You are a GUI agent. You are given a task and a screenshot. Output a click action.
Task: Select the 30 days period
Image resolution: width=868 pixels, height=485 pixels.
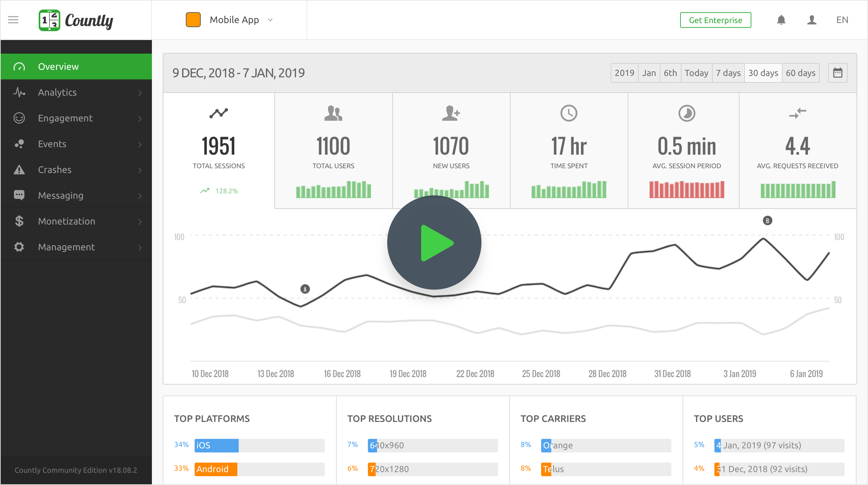click(763, 73)
